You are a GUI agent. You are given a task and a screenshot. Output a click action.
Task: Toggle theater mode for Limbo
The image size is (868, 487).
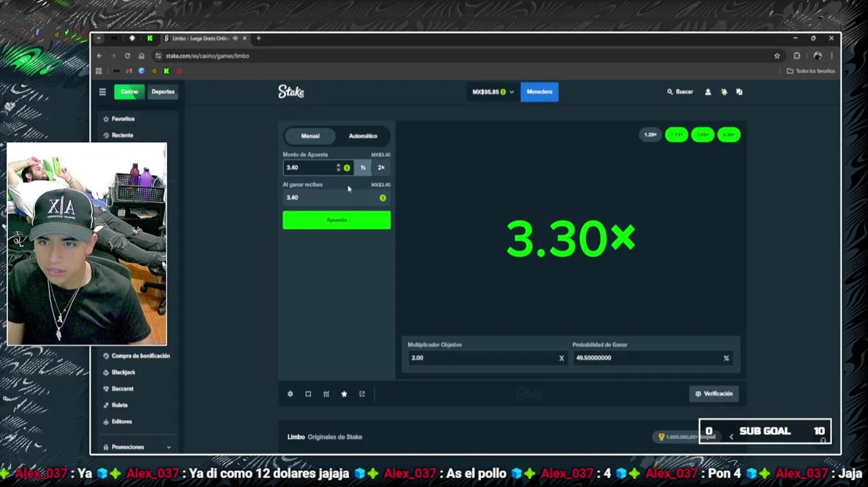click(308, 394)
